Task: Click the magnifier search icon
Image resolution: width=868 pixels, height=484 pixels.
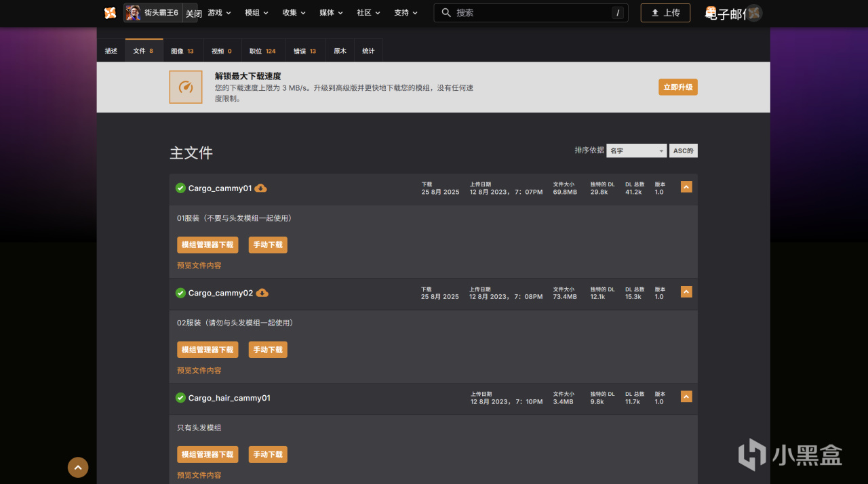Action: tap(446, 13)
